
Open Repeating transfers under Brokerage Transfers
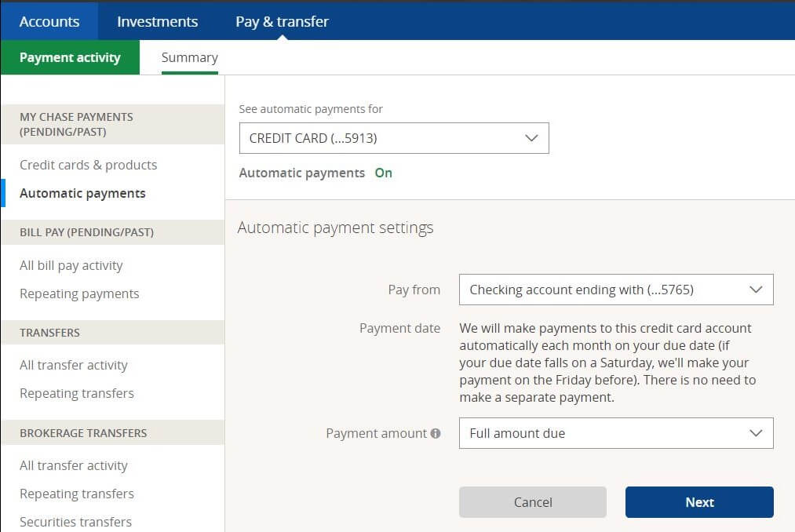(76, 494)
